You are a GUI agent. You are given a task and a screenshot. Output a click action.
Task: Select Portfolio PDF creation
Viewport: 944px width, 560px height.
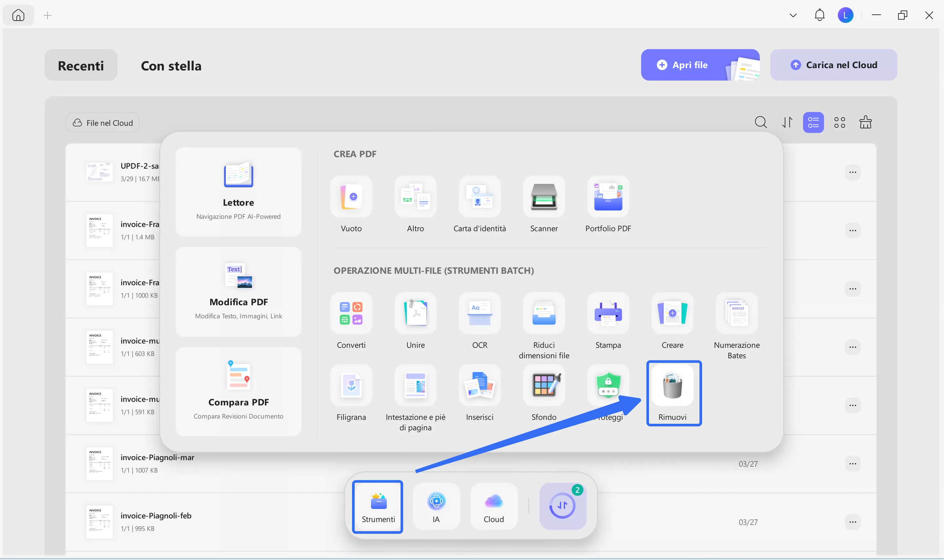(x=608, y=196)
